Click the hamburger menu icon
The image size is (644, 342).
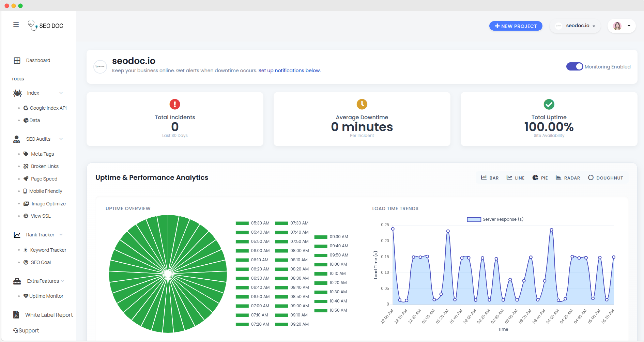point(16,25)
